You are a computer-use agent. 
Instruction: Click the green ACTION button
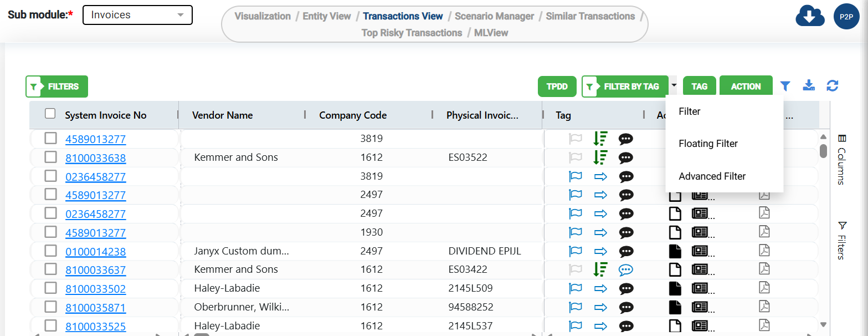746,86
